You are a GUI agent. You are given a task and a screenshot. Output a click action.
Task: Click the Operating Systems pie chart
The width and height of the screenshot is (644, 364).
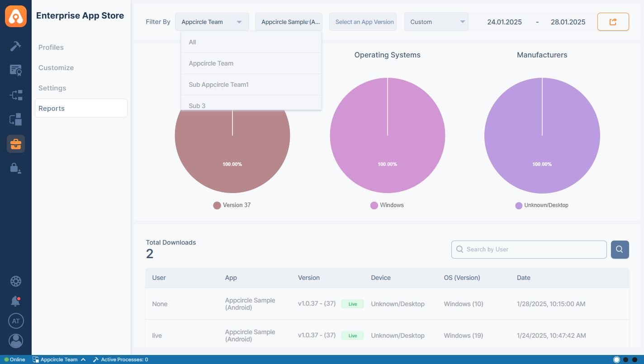[x=388, y=136]
